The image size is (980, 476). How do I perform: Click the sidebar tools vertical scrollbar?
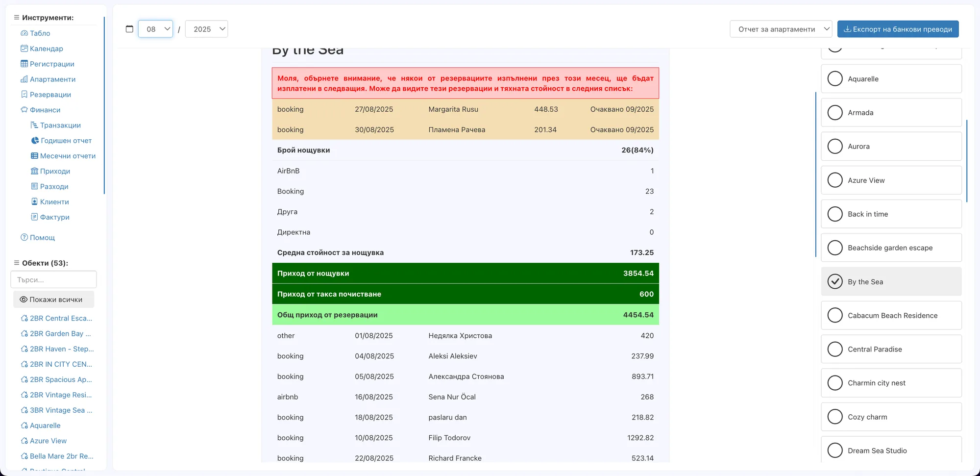[104, 105]
